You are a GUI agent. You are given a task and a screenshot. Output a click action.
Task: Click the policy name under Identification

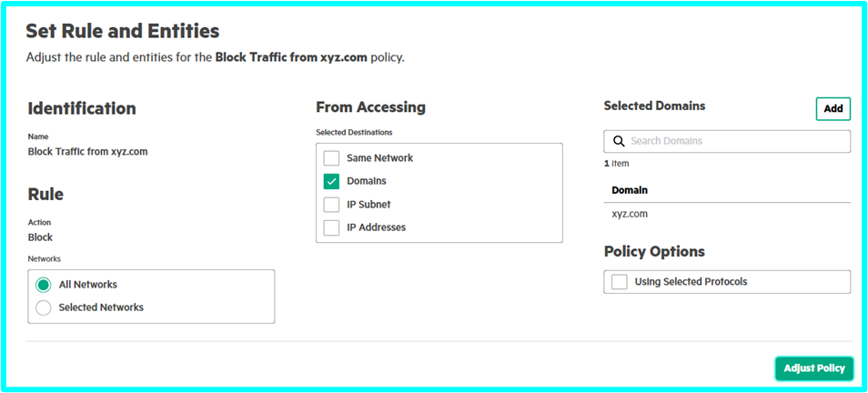[87, 152]
